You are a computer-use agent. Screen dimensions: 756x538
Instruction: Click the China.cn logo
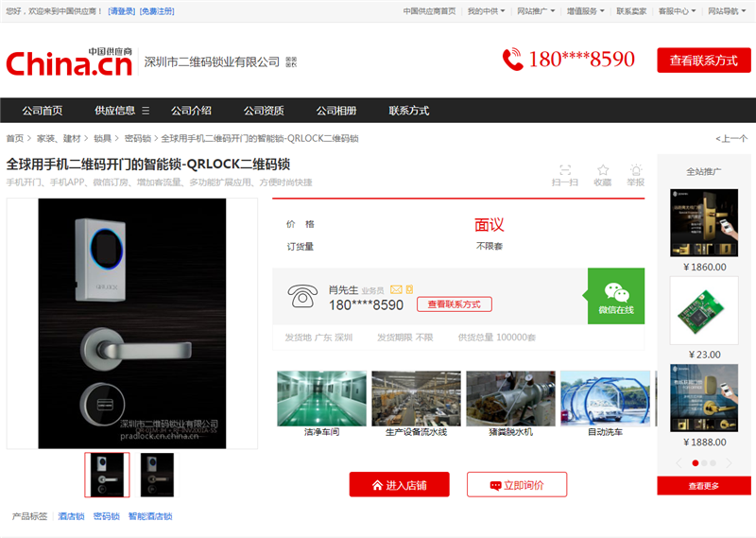coord(69,61)
